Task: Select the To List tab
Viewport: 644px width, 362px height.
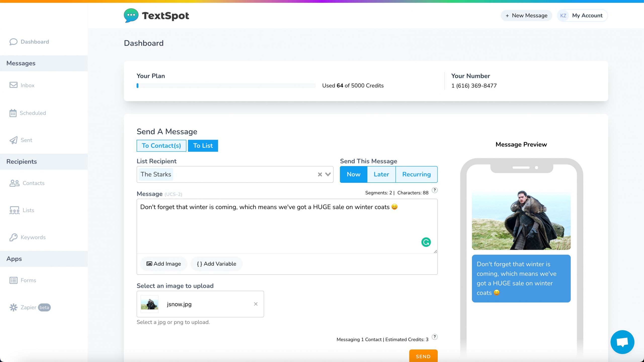Action: point(203,146)
